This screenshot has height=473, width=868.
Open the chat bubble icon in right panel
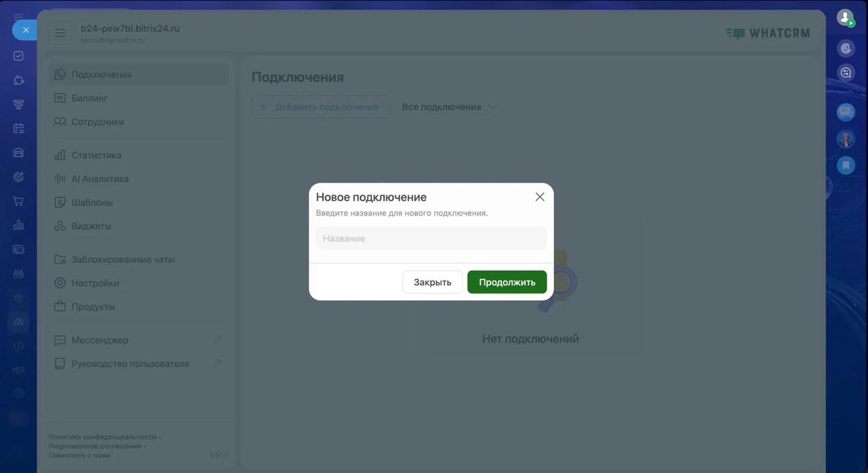click(x=846, y=112)
